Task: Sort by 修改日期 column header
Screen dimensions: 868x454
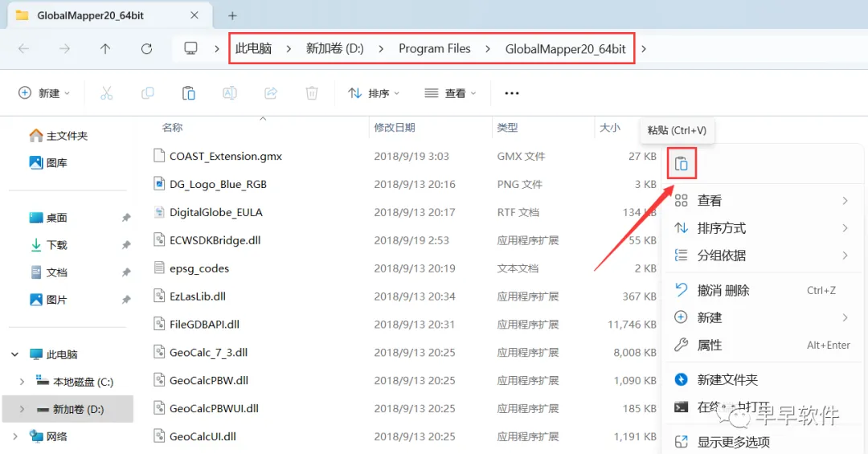Action: [x=395, y=127]
